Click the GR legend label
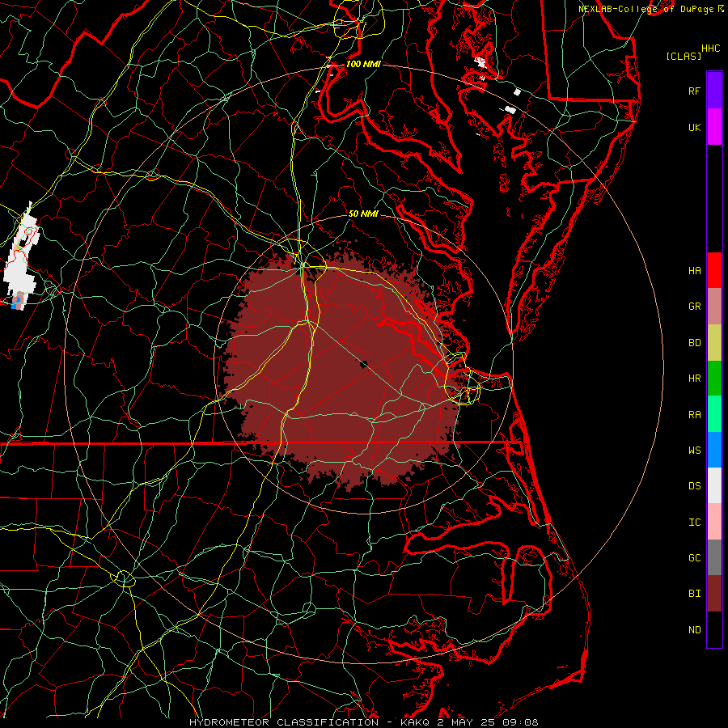The height and width of the screenshot is (728, 728). [694, 307]
